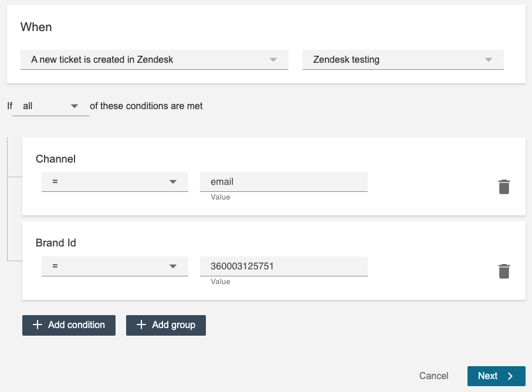Viewport: 532px width, 392px height.
Task: Click the arrow of the ticket trigger dropdown
Action: pyautogui.click(x=273, y=60)
